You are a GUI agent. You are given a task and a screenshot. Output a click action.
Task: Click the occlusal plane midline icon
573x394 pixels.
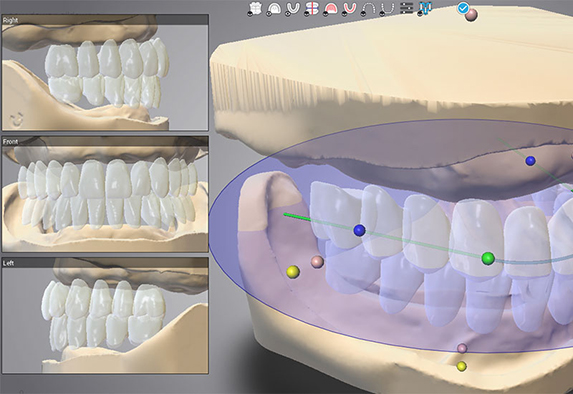[x=312, y=8]
